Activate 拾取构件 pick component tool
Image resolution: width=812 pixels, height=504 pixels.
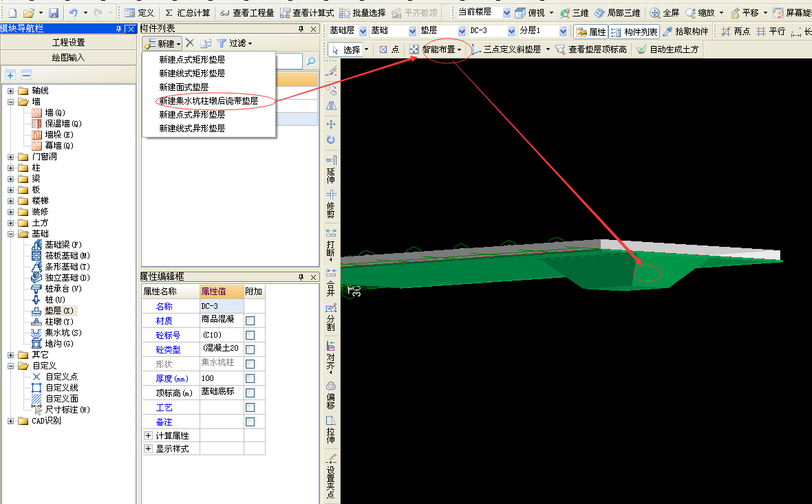pos(685,32)
